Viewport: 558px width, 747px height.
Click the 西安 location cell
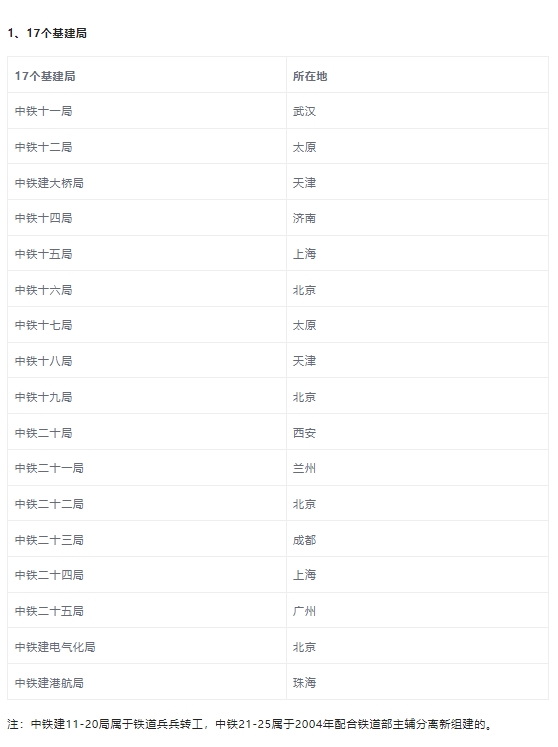pos(417,432)
